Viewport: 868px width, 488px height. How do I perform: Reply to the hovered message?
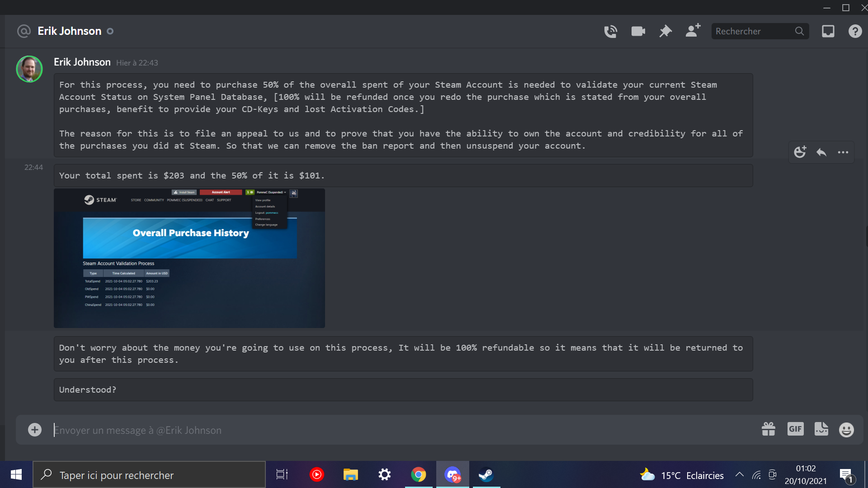point(821,152)
